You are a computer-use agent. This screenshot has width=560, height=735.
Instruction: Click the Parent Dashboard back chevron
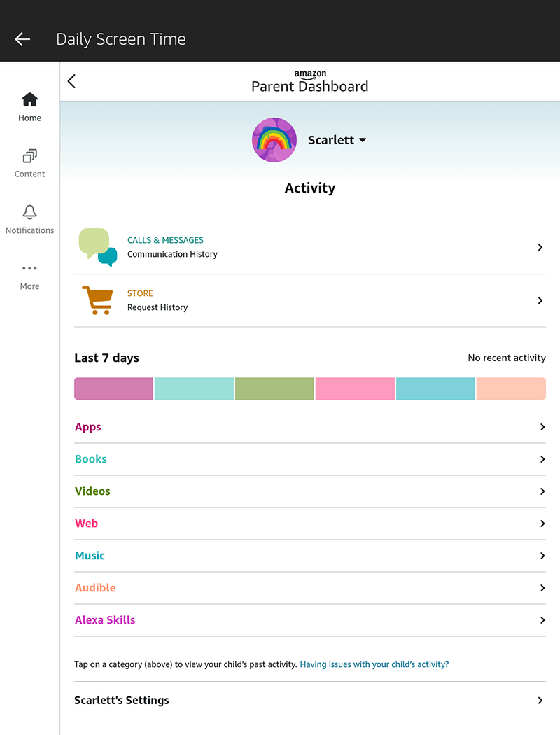71,81
